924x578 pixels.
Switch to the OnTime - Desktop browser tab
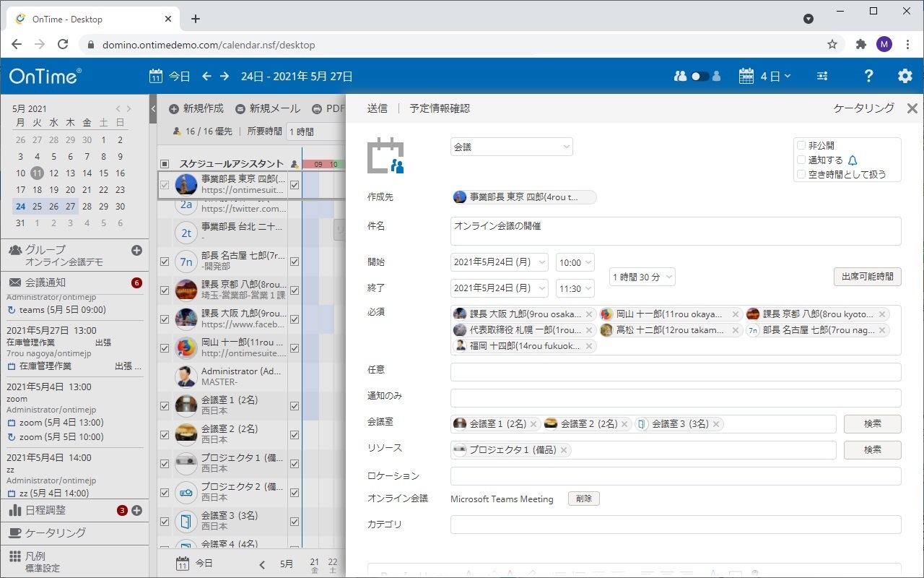point(87,19)
